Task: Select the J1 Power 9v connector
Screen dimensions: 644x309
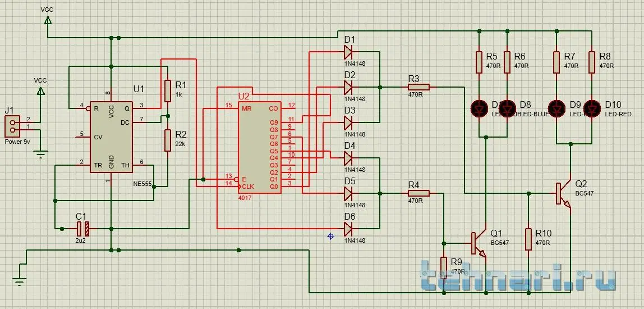Action: coord(12,126)
